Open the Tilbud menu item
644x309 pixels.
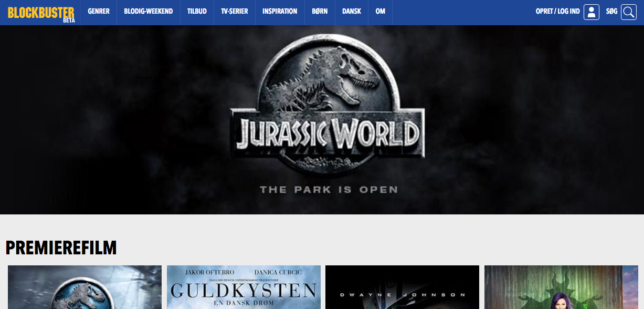point(197,12)
